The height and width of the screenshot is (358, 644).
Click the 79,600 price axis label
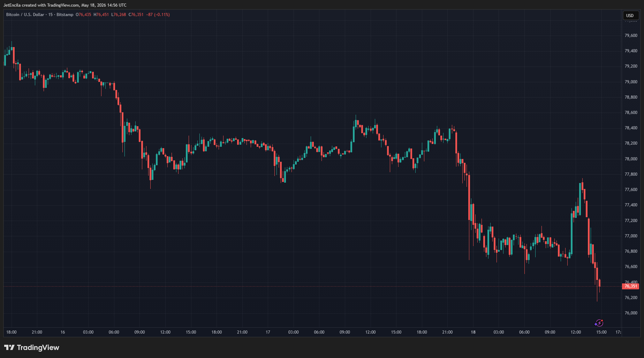[x=631, y=36]
